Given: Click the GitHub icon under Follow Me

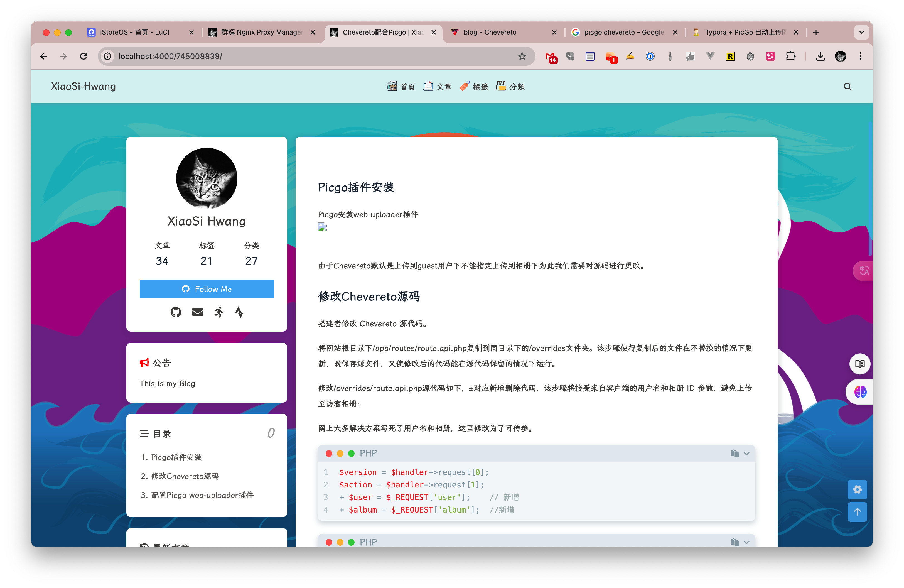Looking at the screenshot, I should tap(175, 312).
